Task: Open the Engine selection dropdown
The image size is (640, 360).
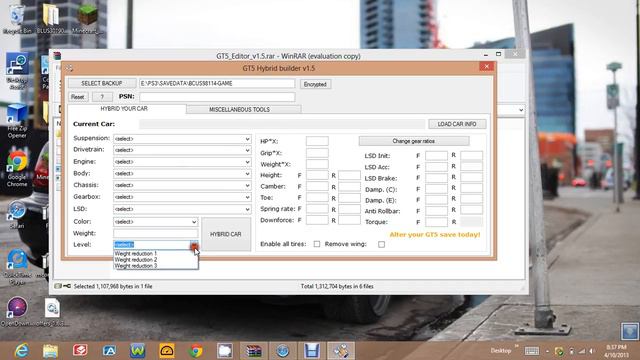Action: [247, 162]
